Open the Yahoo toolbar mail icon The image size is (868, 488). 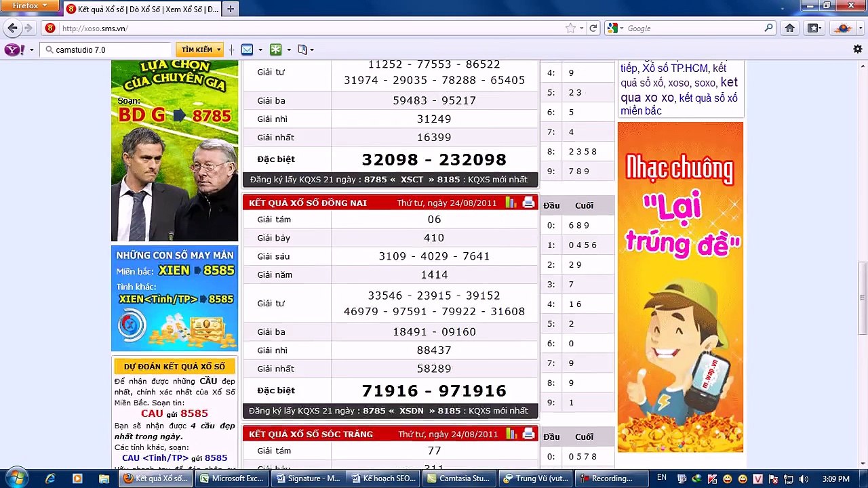(247, 49)
